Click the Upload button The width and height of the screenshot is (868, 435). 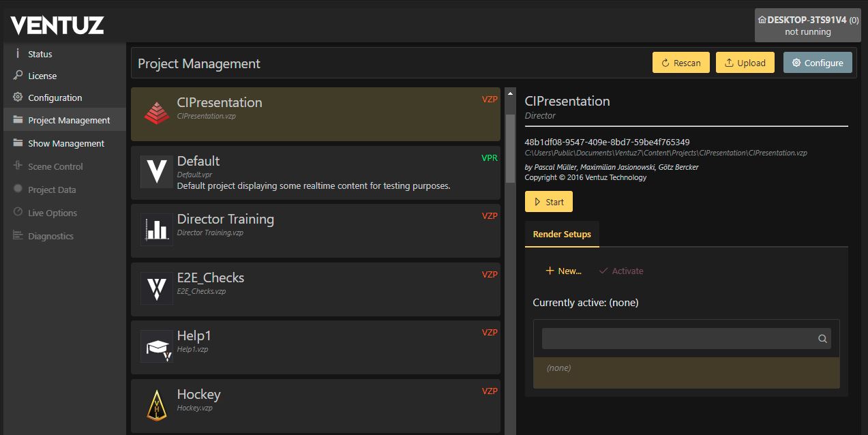pyautogui.click(x=745, y=63)
